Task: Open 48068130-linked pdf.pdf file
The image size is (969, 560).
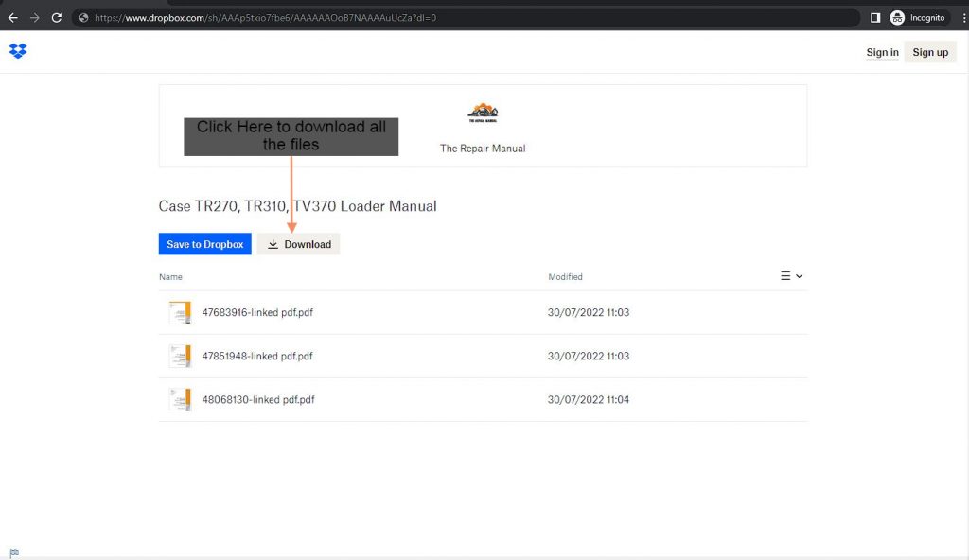Action: 258,399
